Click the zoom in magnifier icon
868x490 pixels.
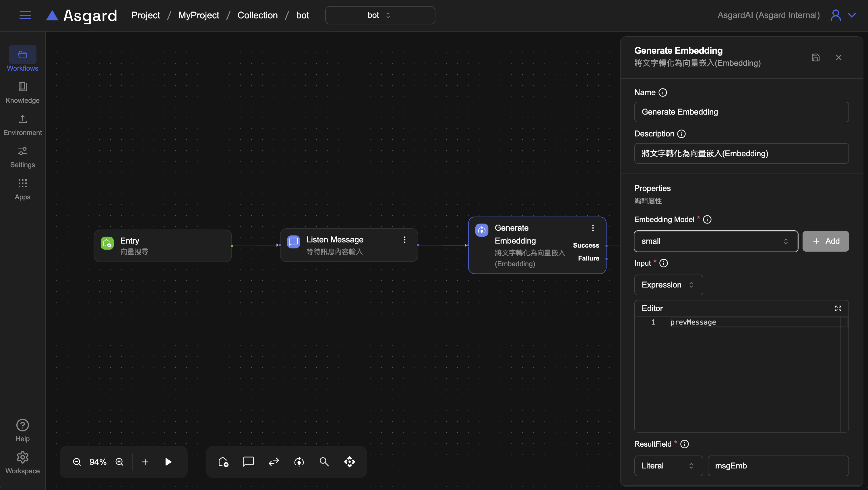(119, 462)
